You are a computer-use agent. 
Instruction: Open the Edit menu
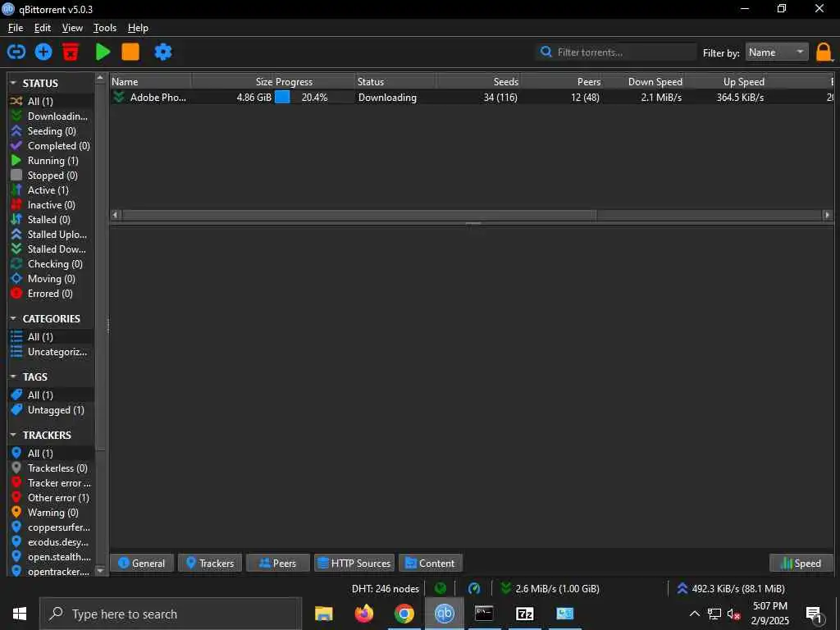43,28
